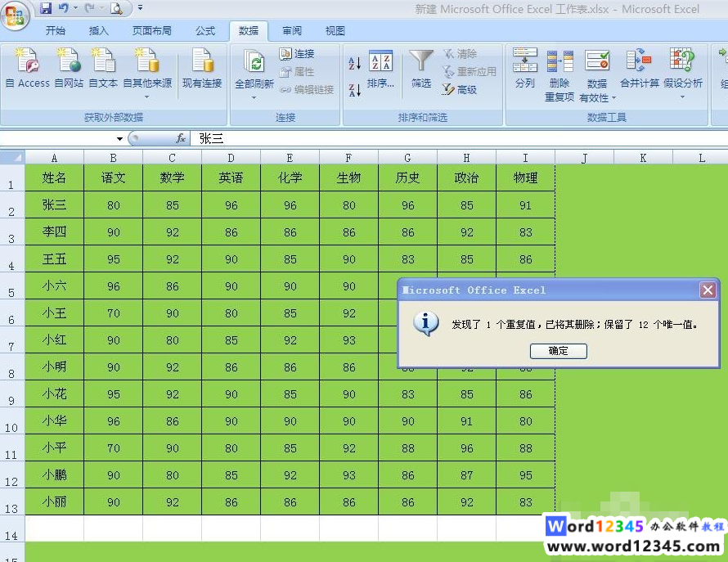Confirm the dialog with 确定 button
Screen dimensions: 728x562
click(559, 351)
